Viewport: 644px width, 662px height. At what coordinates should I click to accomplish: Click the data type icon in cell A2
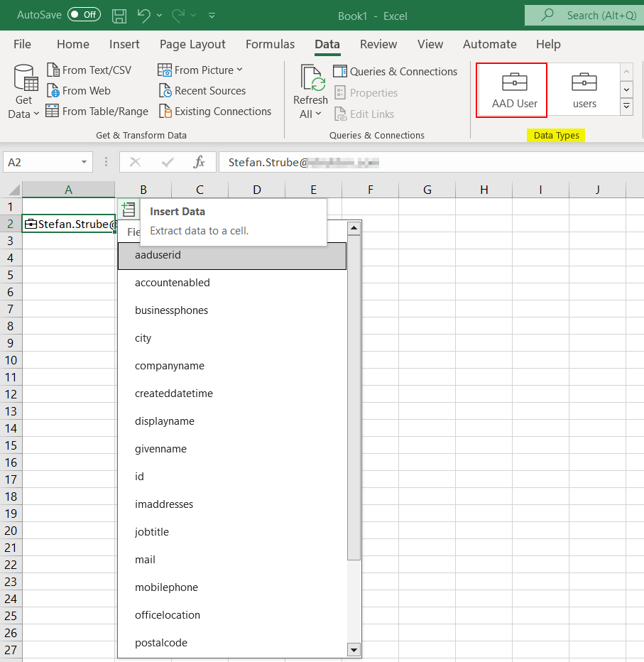(x=31, y=224)
